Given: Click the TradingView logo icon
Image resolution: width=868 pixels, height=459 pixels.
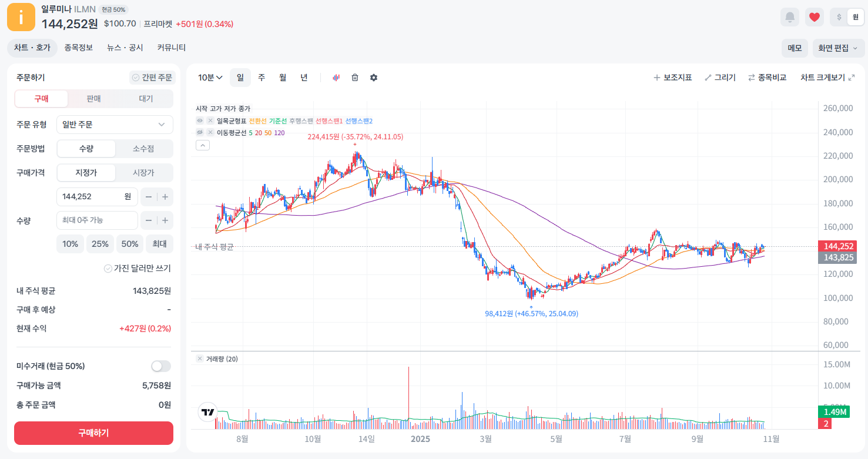Looking at the screenshot, I should 207,412.
